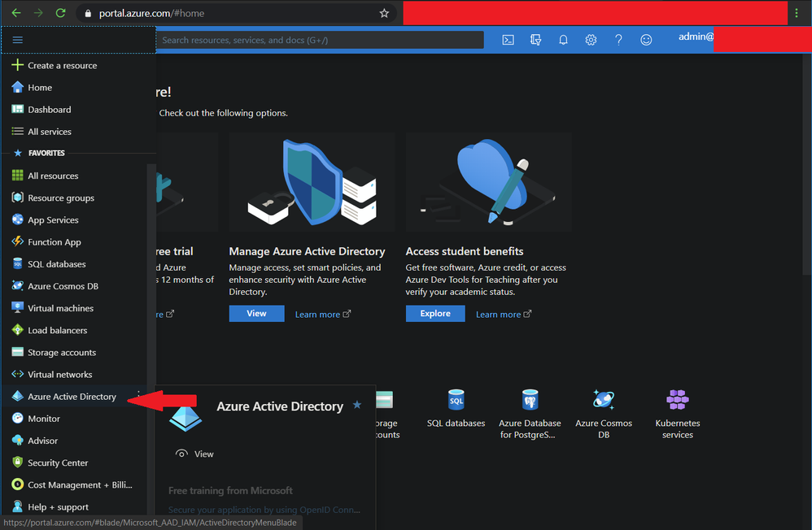Click the Advisor cloud icon
The width and height of the screenshot is (812, 530).
click(x=18, y=441)
